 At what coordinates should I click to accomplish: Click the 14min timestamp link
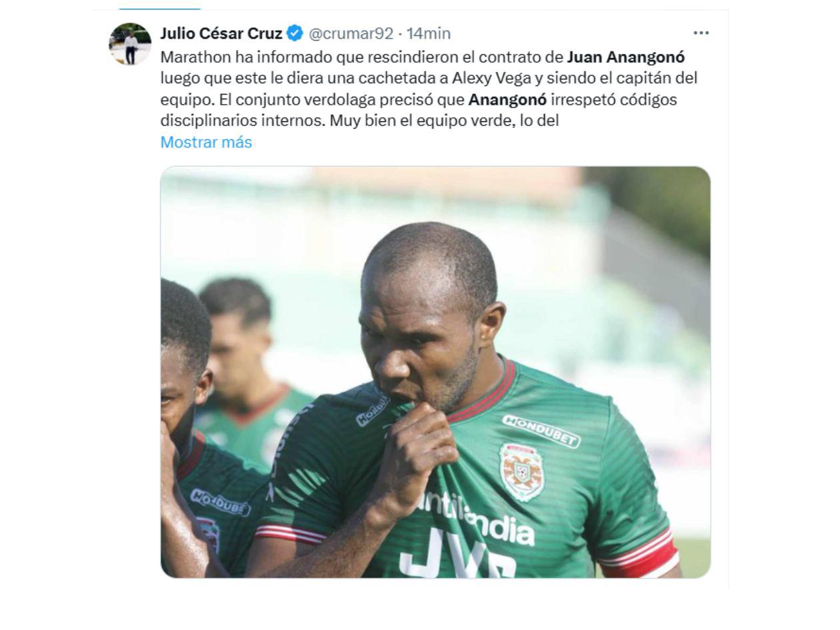point(429,33)
